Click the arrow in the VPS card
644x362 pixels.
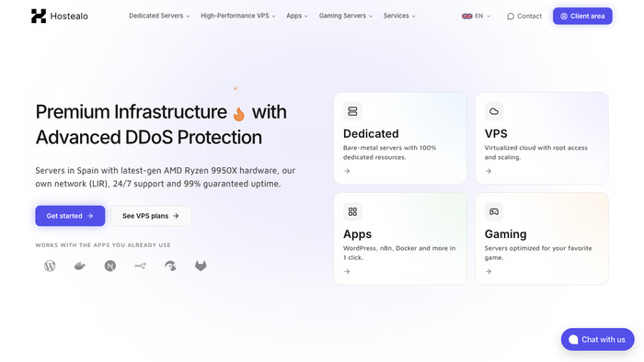(489, 171)
